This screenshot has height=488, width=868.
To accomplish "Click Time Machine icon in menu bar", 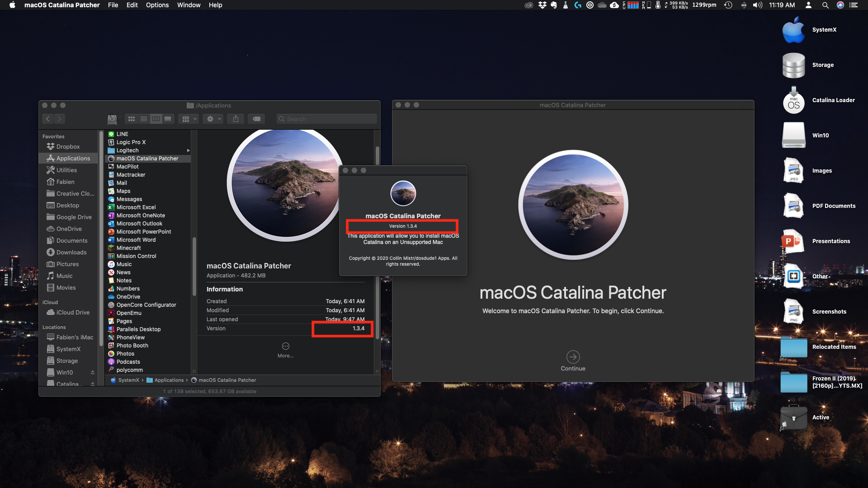I will tap(728, 5).
